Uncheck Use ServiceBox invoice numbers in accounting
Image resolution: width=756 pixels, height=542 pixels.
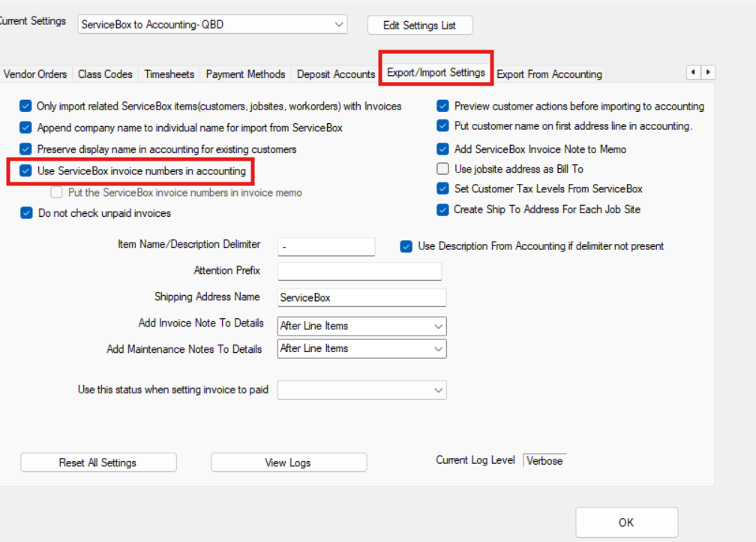tap(26, 171)
